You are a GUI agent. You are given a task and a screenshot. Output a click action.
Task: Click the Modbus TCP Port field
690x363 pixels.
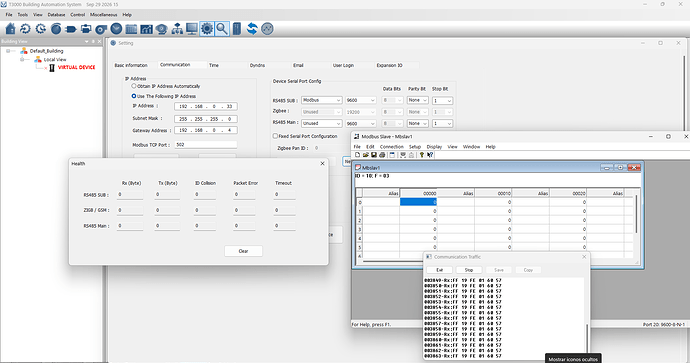tap(206, 145)
